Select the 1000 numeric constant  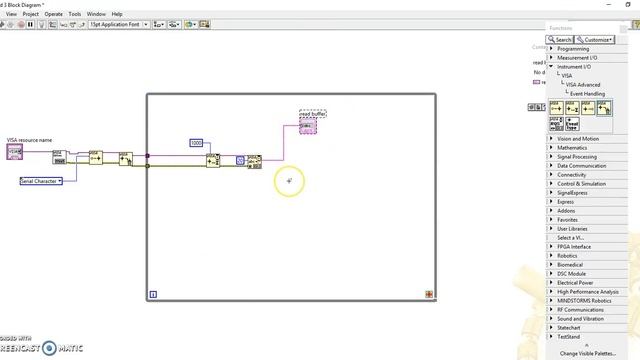[196, 143]
